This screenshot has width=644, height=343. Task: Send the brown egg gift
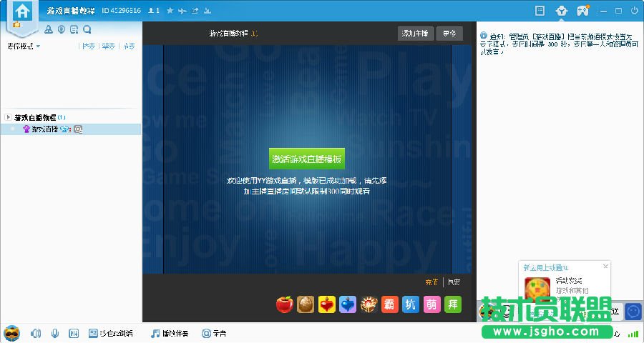coord(306,304)
